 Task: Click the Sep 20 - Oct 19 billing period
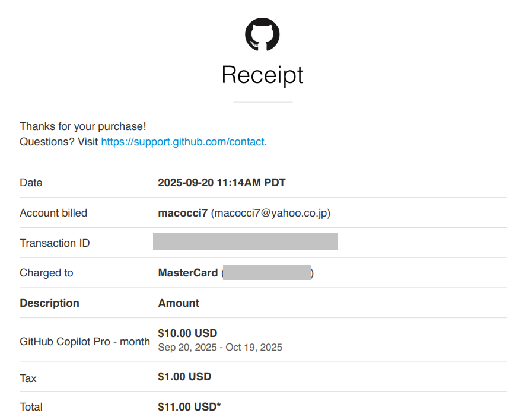pyautogui.click(x=220, y=347)
